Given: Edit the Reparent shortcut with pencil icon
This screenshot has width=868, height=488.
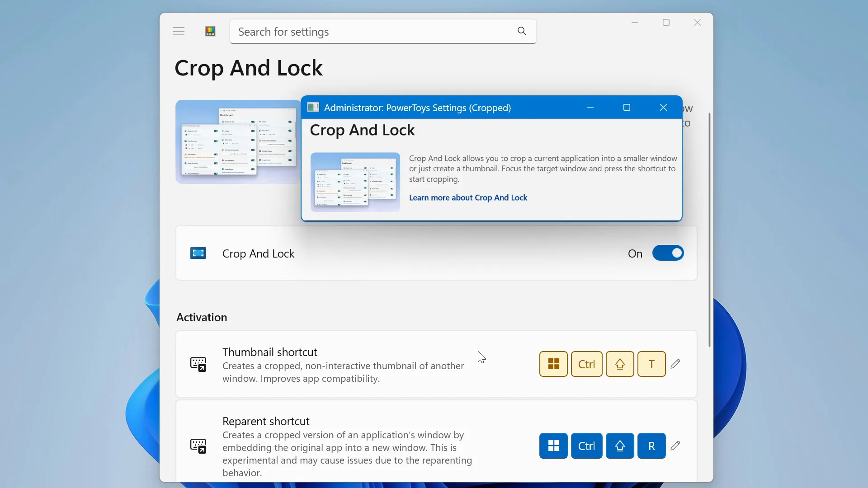Looking at the screenshot, I should (x=675, y=446).
